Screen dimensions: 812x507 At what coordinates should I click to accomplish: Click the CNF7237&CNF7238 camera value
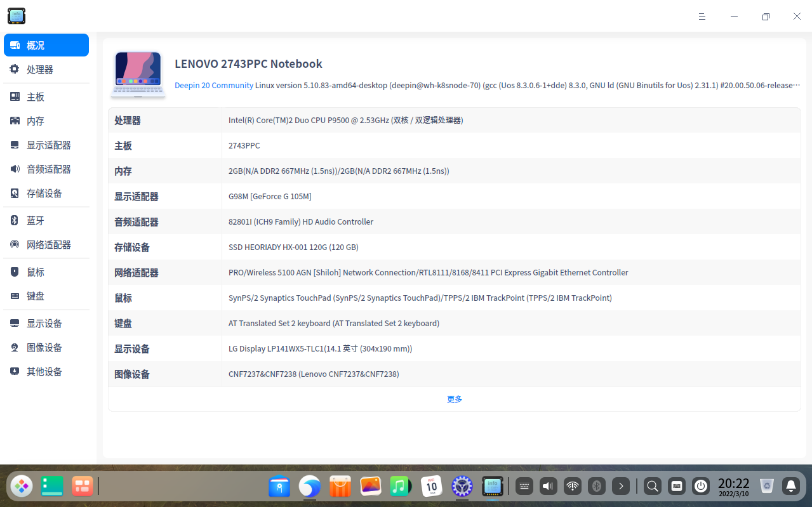click(x=314, y=374)
